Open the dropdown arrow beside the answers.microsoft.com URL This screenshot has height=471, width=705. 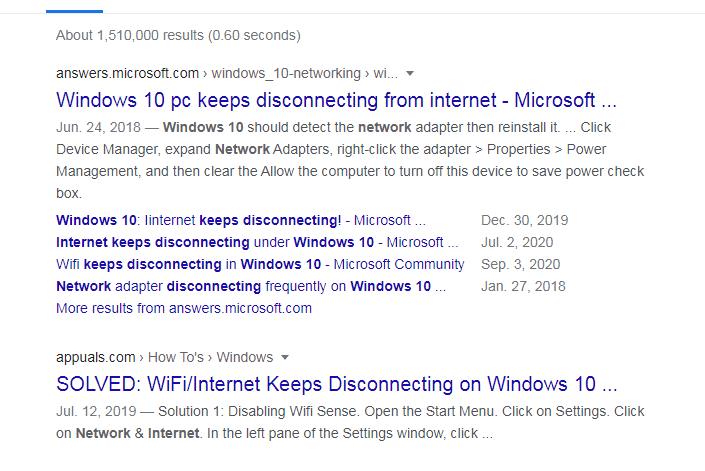coord(410,74)
